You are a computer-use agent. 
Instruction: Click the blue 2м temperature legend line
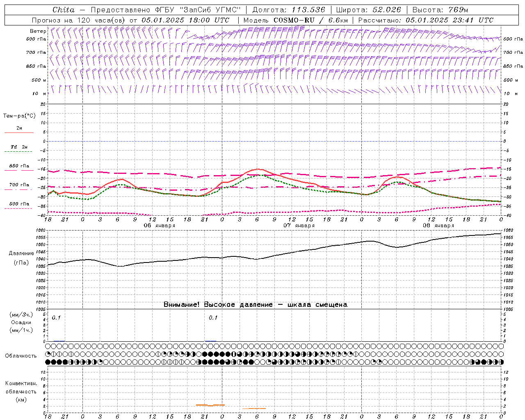19,132
